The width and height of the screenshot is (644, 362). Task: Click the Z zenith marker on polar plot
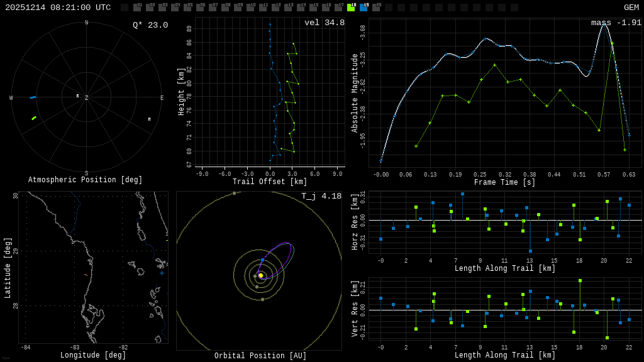click(87, 97)
